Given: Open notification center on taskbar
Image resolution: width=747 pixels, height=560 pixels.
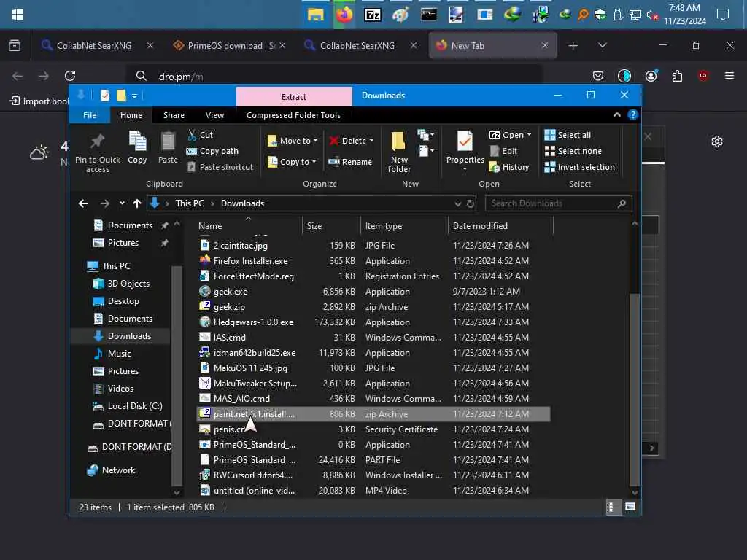Looking at the screenshot, I should (x=723, y=15).
